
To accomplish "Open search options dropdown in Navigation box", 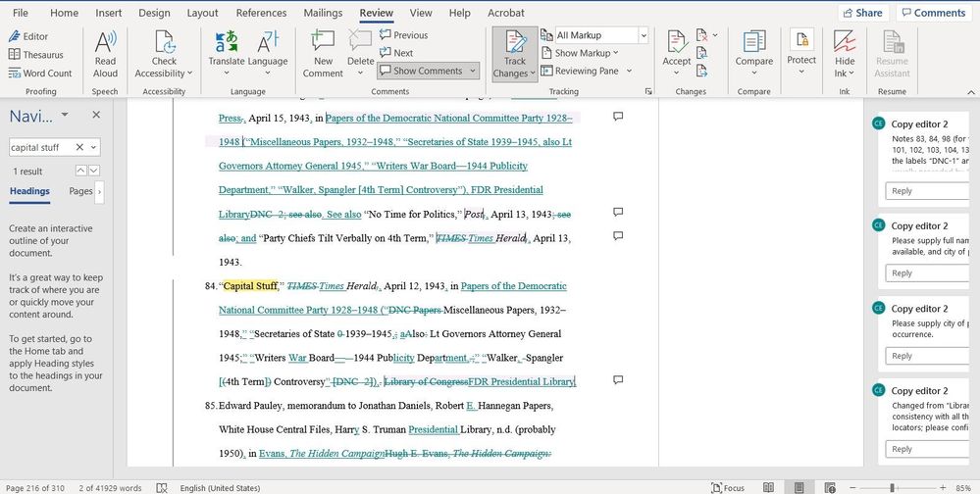I will (94, 147).
